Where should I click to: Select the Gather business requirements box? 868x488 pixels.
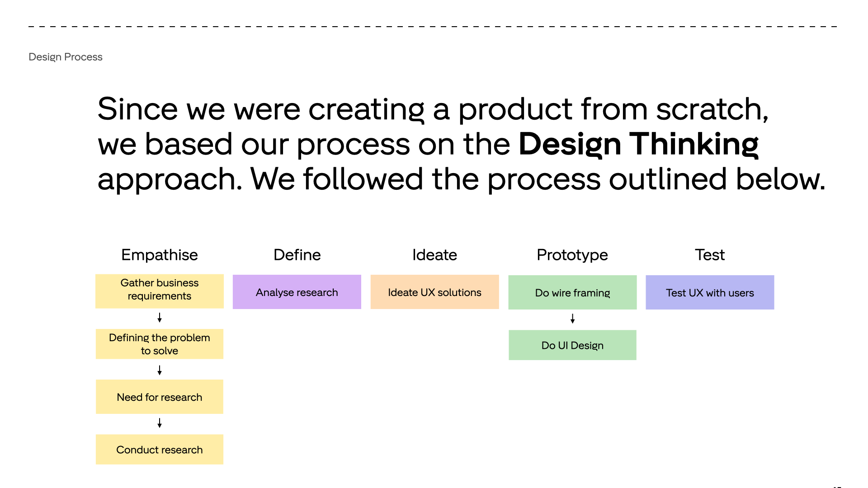pos(160,291)
